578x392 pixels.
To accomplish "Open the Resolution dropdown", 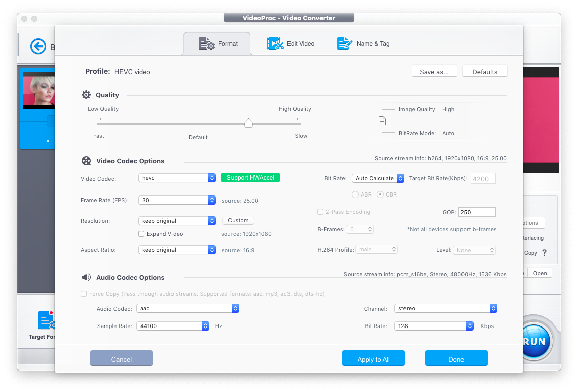I will (177, 221).
